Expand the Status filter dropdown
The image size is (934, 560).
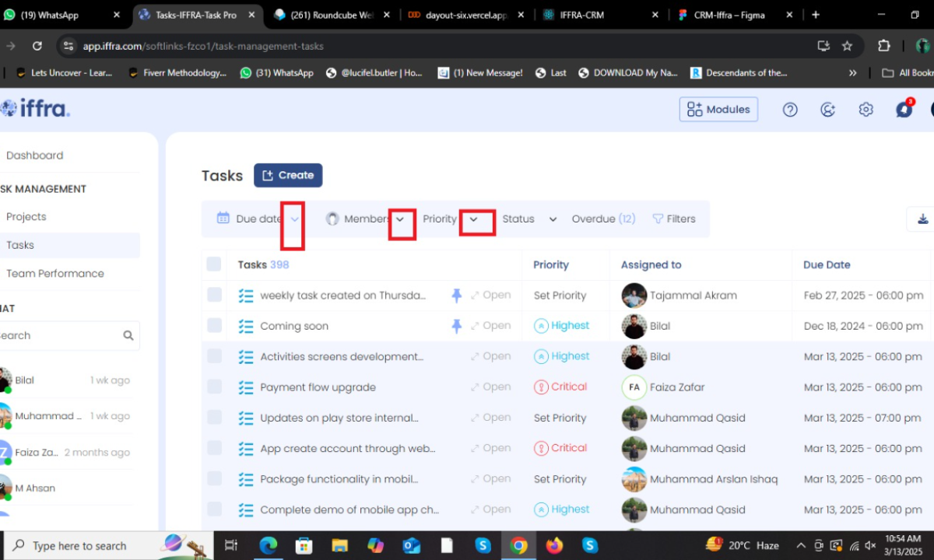[x=553, y=219]
